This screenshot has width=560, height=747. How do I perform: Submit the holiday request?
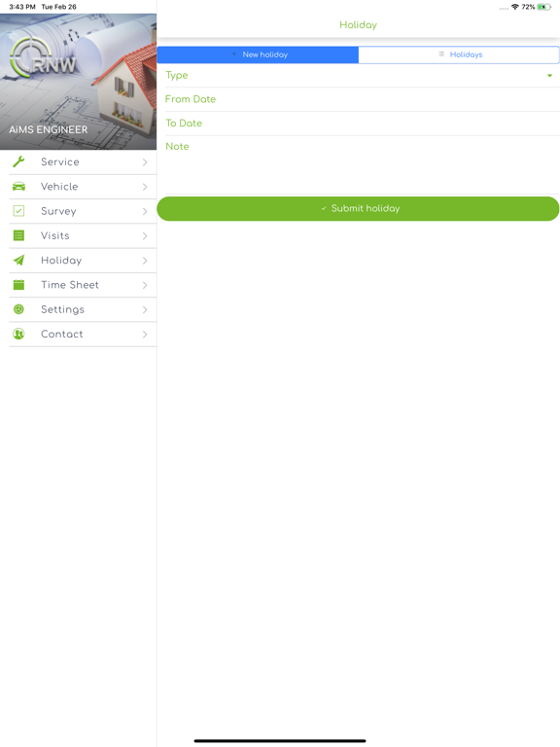click(x=358, y=209)
